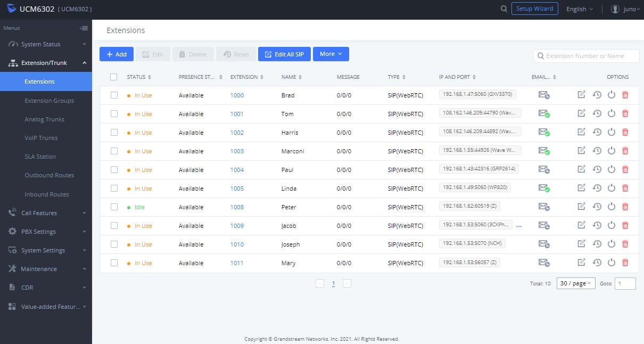This screenshot has height=344, width=644.
Task: Click the search magnifier icon in top bar
Action: [x=503, y=9]
